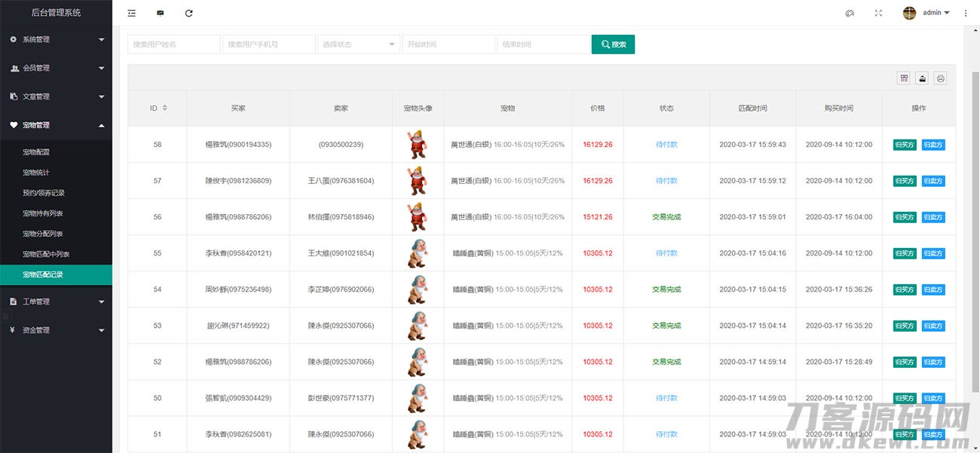
Task: Collapse the sidebar with the menu-fold icon
Action: (132, 13)
